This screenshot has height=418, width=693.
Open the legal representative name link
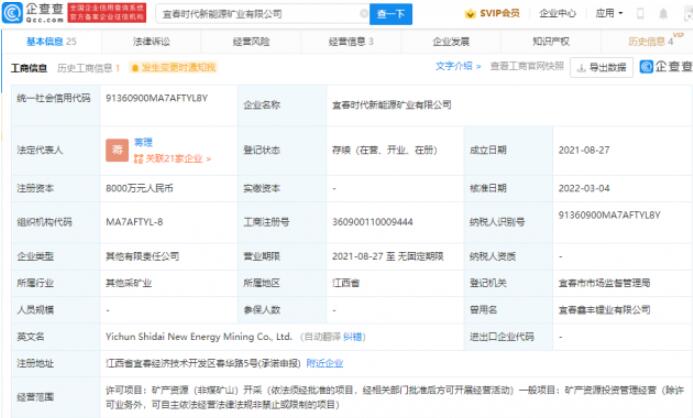[x=143, y=142]
